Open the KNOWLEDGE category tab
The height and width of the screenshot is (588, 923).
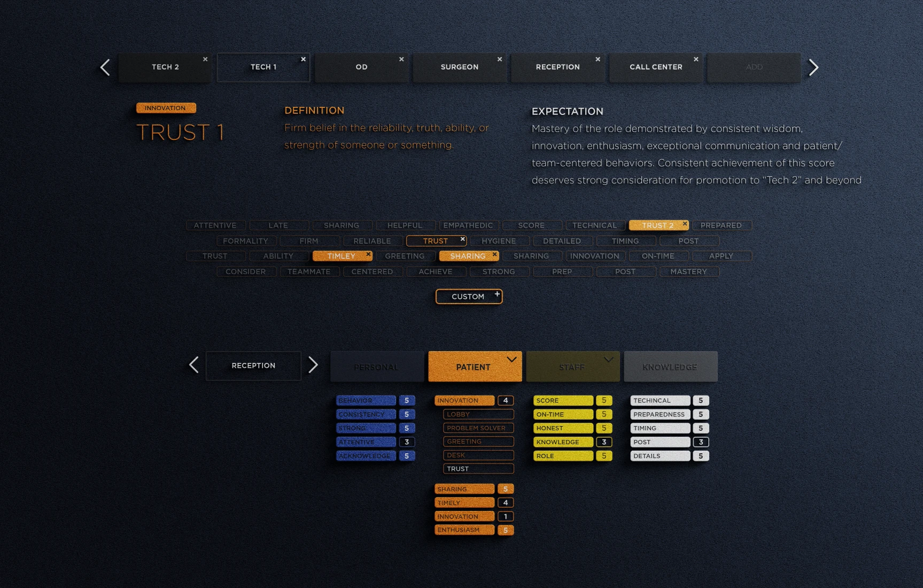point(670,367)
